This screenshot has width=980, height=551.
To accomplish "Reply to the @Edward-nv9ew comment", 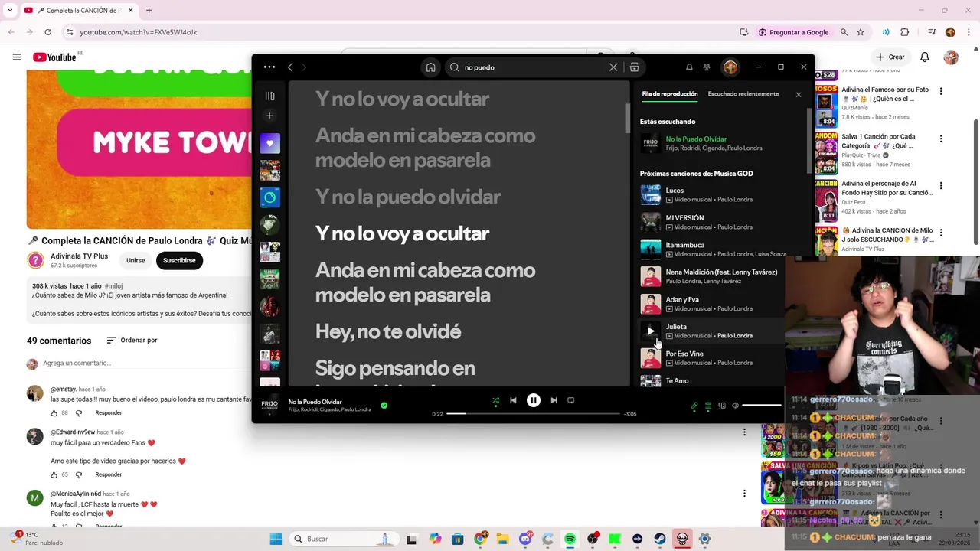I will tap(109, 475).
